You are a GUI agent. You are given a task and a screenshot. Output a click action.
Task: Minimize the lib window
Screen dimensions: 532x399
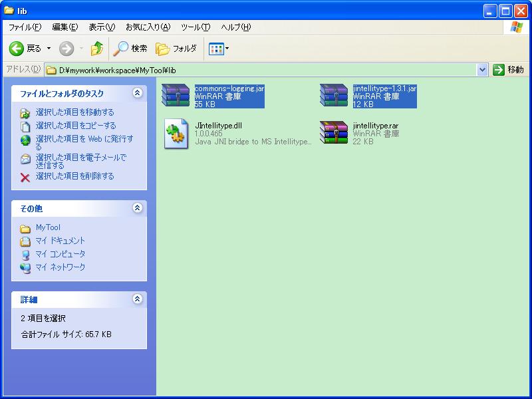[x=489, y=11]
